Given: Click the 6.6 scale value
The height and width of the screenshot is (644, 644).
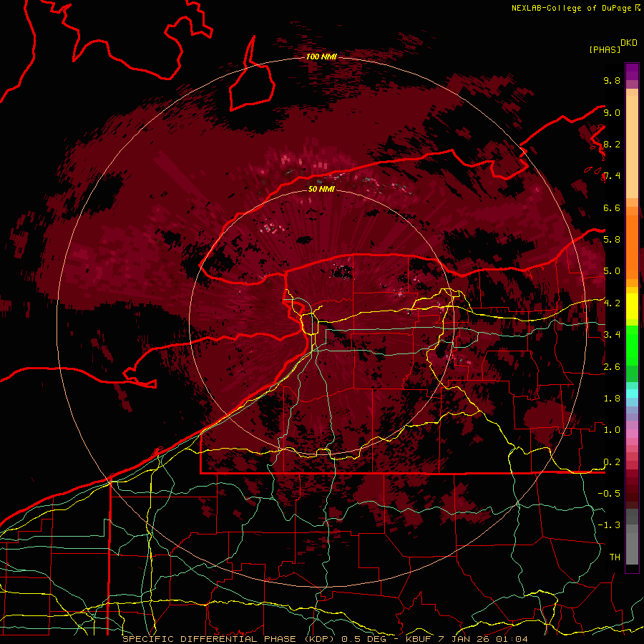Looking at the screenshot, I should pos(612,208).
